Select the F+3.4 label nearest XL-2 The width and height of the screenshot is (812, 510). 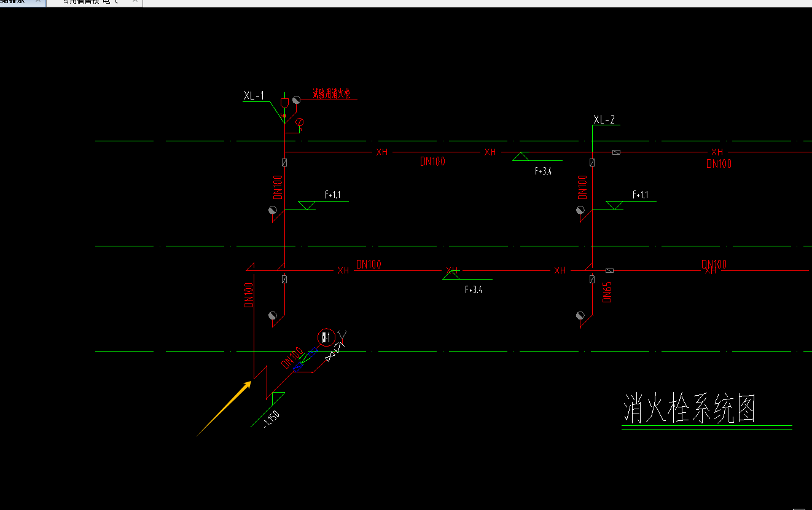click(544, 171)
